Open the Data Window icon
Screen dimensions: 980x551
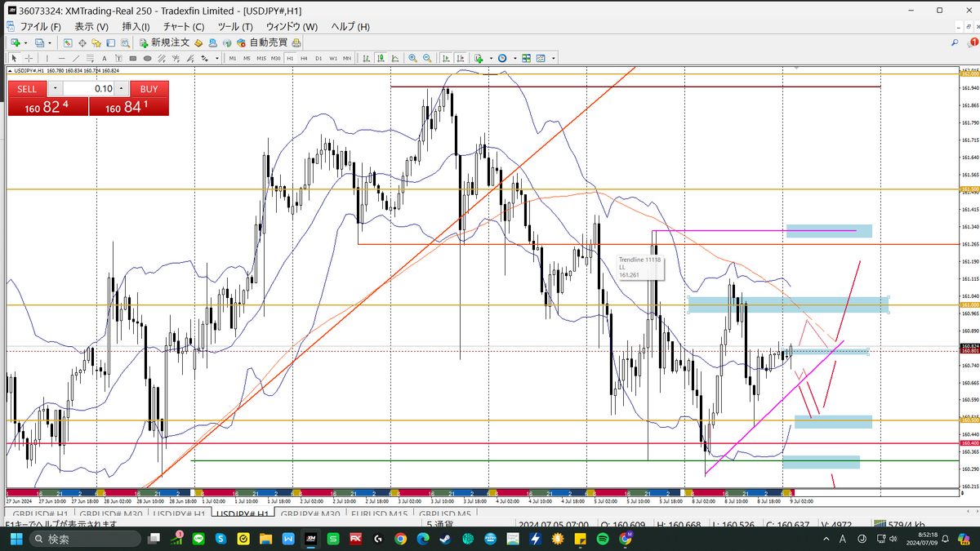point(82,42)
